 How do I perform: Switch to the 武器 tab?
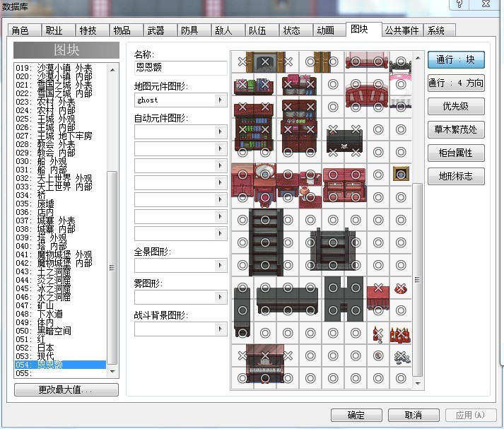coord(160,30)
